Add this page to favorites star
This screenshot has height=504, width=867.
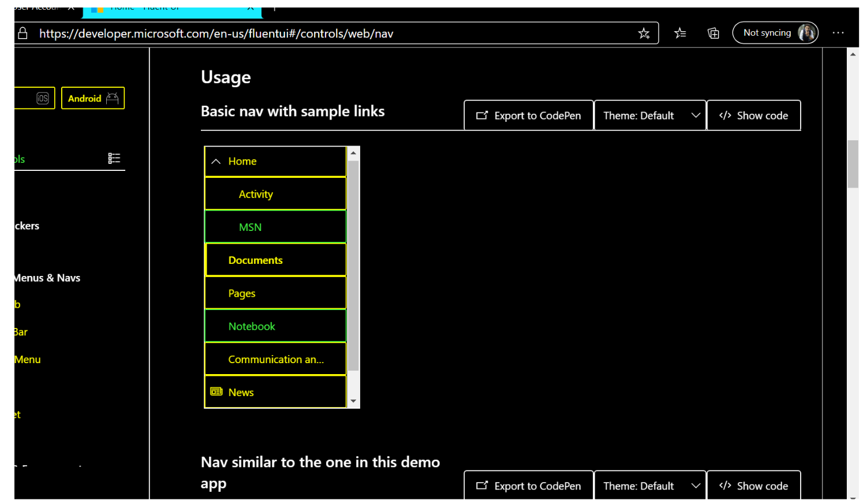click(x=644, y=33)
